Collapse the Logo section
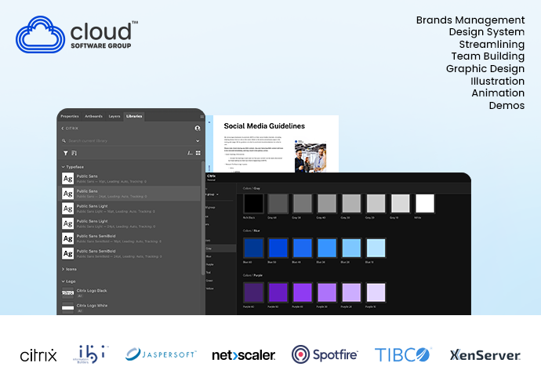Image resolution: width=541 pixels, height=392 pixels. tap(63, 281)
